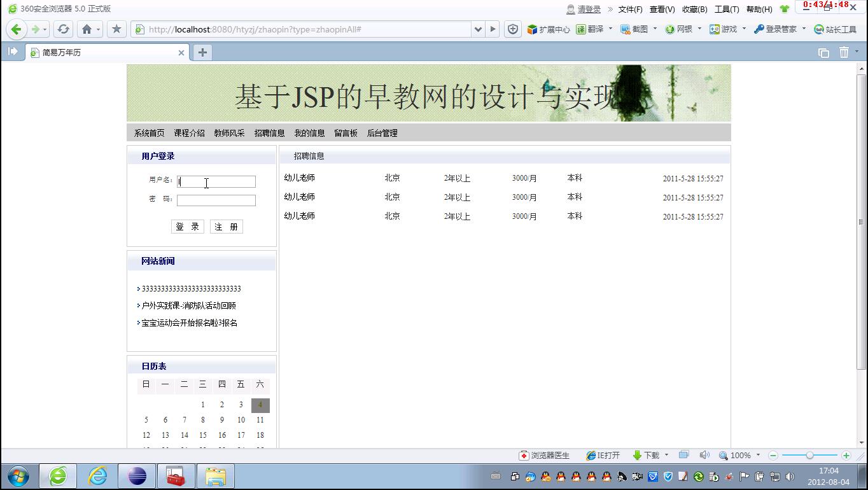Click the browser forward arrow button

point(36,29)
